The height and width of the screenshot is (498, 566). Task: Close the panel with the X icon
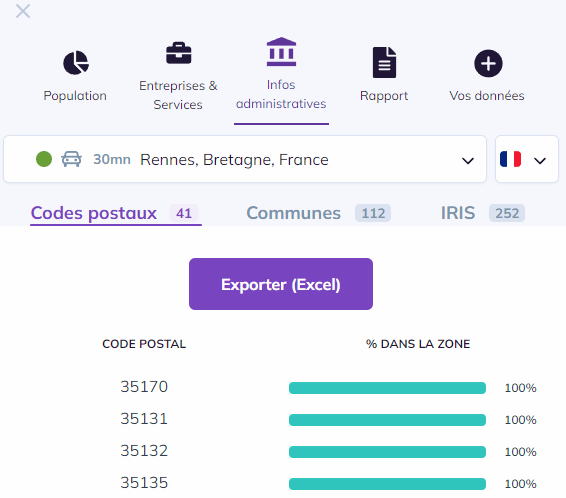pyautogui.click(x=23, y=11)
